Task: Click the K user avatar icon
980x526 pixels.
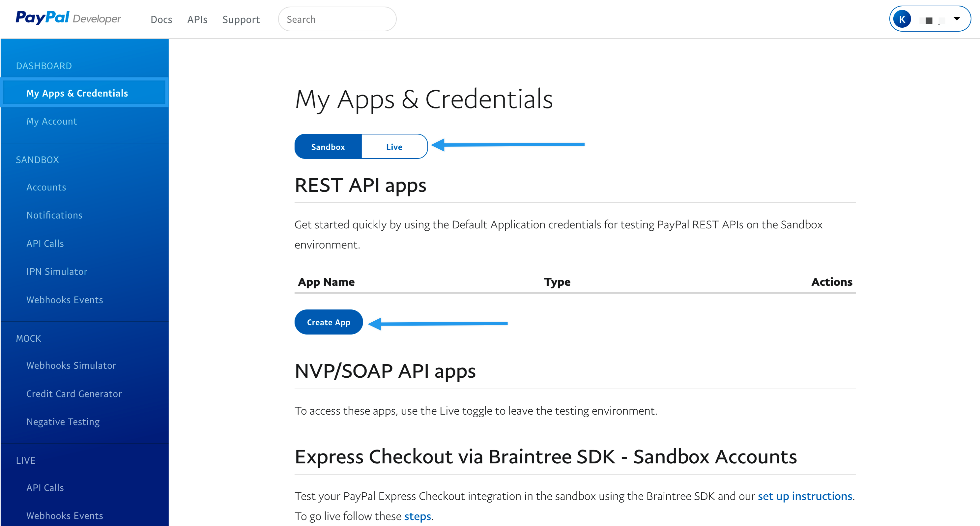Action: (902, 19)
